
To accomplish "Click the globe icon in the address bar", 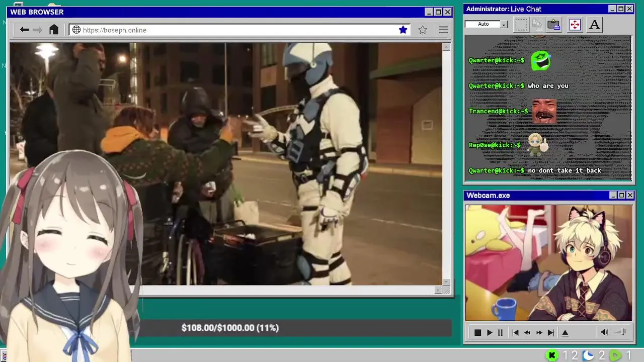I will coord(76,30).
